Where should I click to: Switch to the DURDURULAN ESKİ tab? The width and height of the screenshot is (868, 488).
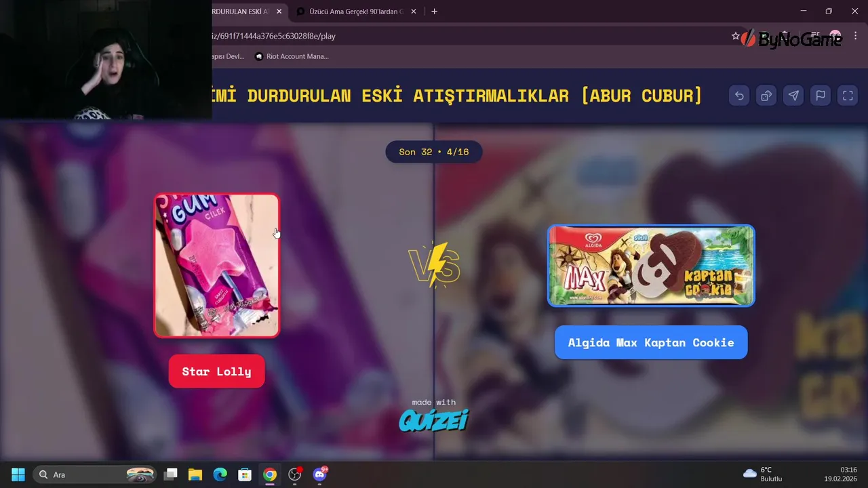(242, 12)
